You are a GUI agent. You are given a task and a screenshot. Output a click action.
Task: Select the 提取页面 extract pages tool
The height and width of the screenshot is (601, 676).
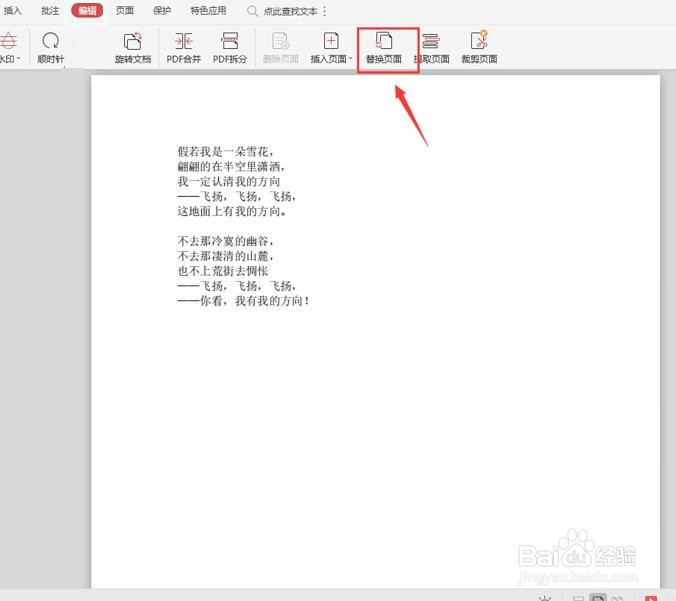click(x=432, y=48)
